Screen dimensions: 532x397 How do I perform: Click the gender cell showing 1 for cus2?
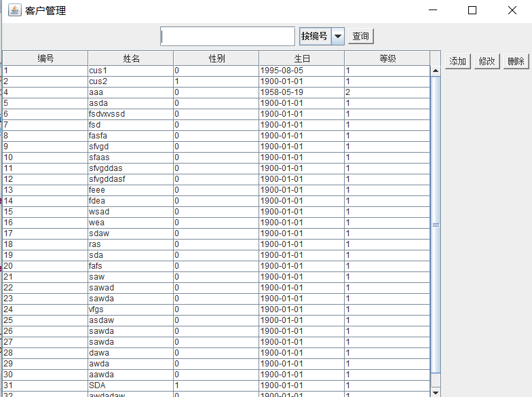[x=216, y=81]
